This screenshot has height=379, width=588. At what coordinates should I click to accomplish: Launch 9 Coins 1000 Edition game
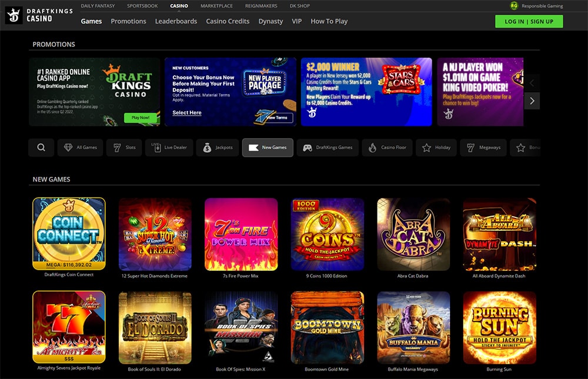(x=328, y=234)
